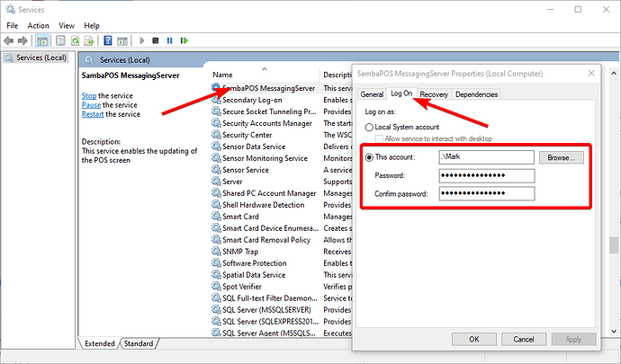Switch to the General tab
Viewport: 621px width, 364px height.
372,94
